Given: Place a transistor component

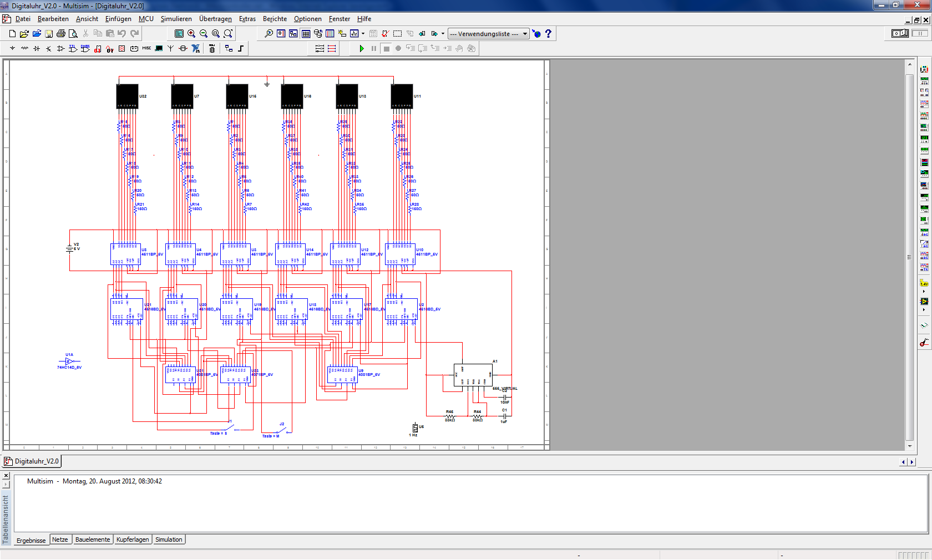Looking at the screenshot, I should click(49, 49).
